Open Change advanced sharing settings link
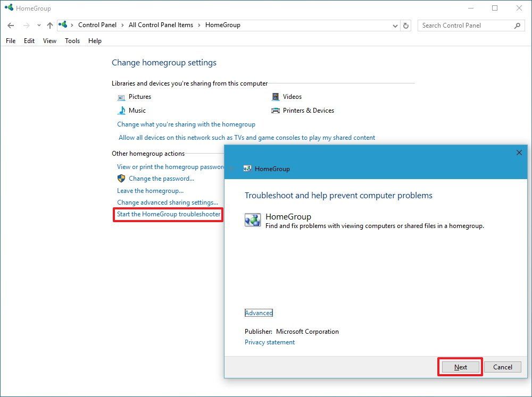 tap(168, 202)
